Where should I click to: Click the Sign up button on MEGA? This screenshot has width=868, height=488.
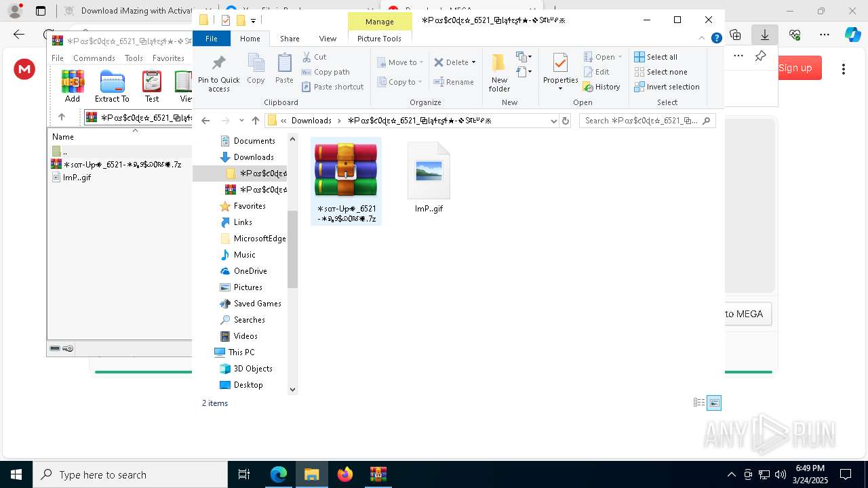795,68
